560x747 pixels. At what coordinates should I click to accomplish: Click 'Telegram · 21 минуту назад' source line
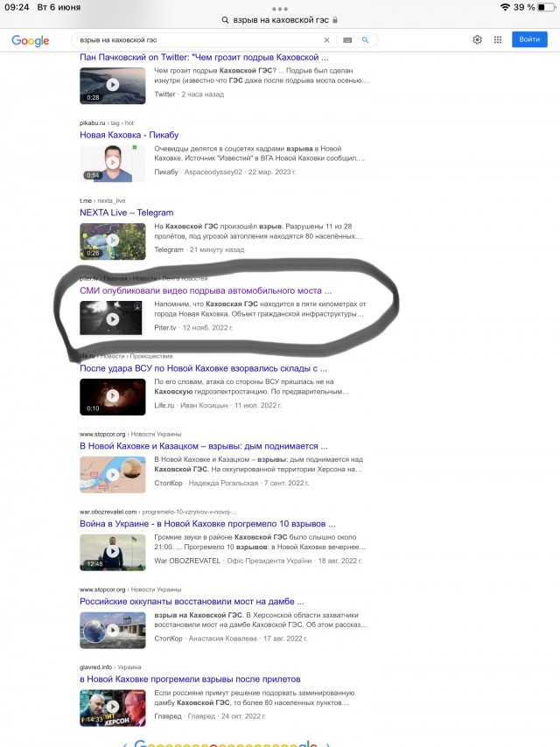(199, 249)
